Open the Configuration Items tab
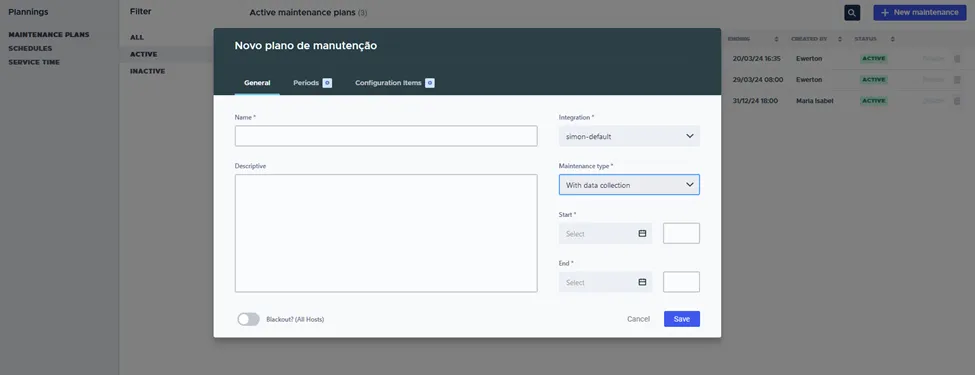The image size is (975, 375). (394, 83)
